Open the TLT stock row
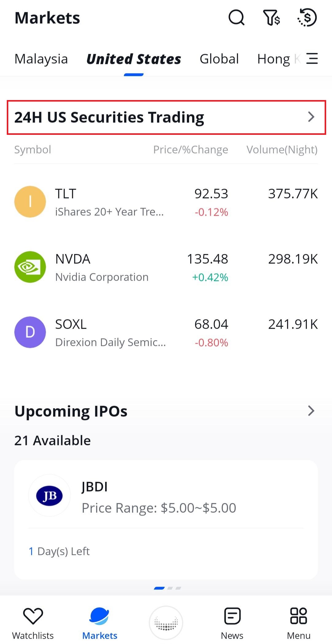 click(166, 202)
